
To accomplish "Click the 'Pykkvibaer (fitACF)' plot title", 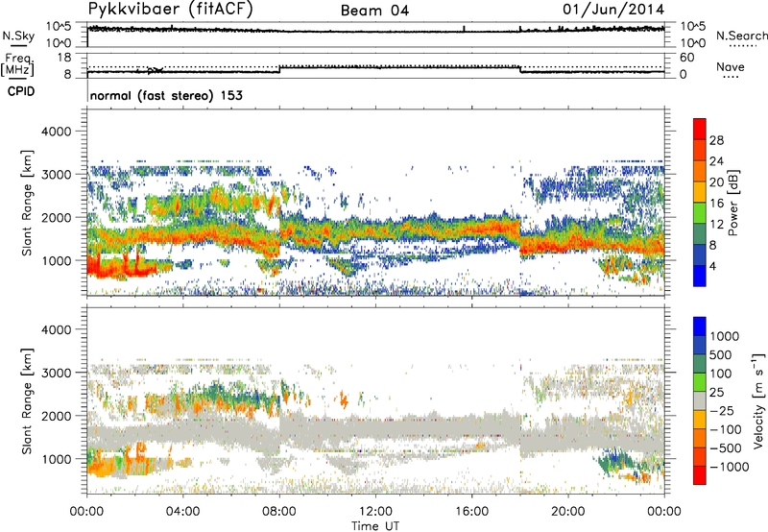I will pyautogui.click(x=171, y=10).
